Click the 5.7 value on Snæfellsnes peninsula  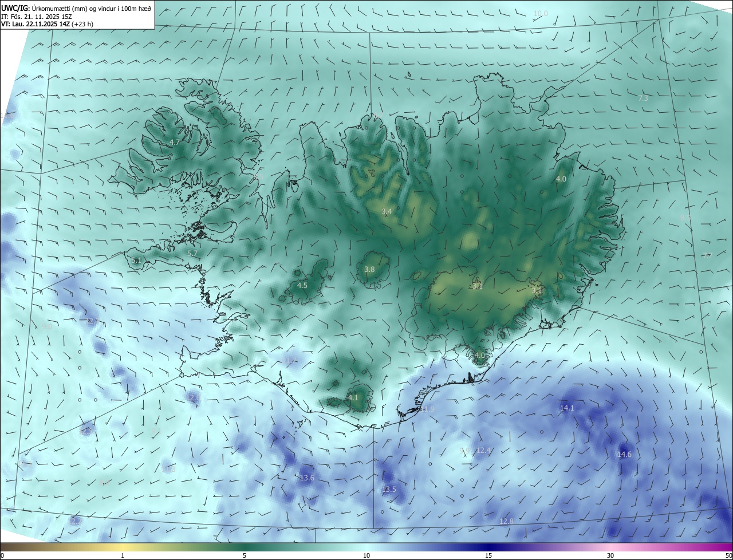[x=192, y=253]
